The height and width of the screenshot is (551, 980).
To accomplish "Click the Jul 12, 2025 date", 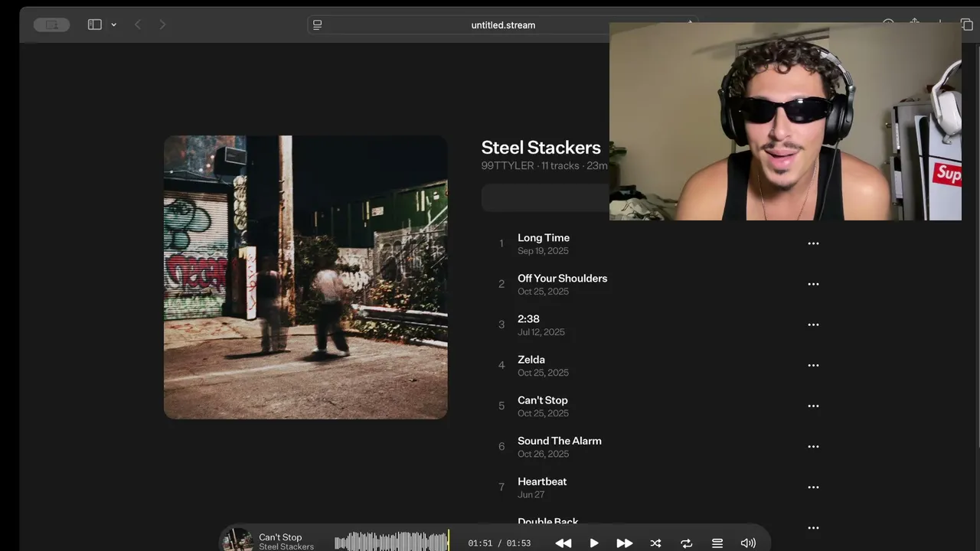I will tap(541, 332).
